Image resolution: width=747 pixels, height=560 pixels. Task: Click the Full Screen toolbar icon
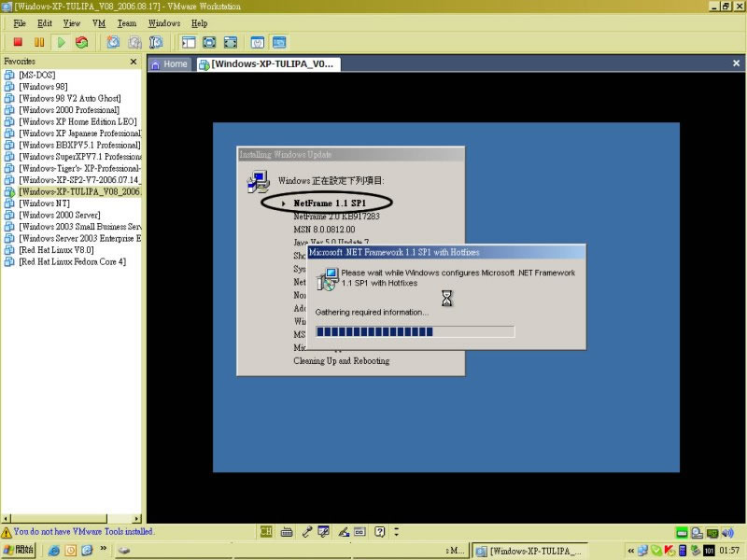click(209, 42)
